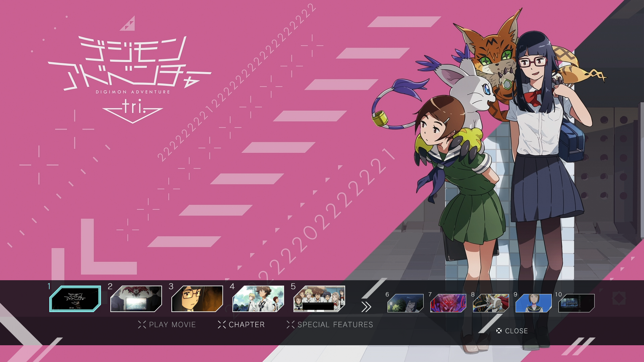Open chapter 3 thumbnail of girl with glasses
The image size is (644, 362).
[197, 299]
